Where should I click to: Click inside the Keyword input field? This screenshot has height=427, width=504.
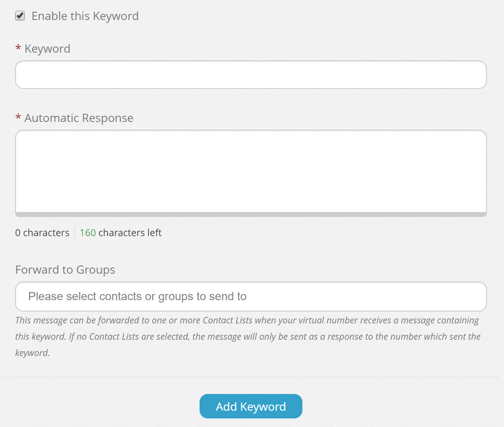pyautogui.click(x=251, y=75)
